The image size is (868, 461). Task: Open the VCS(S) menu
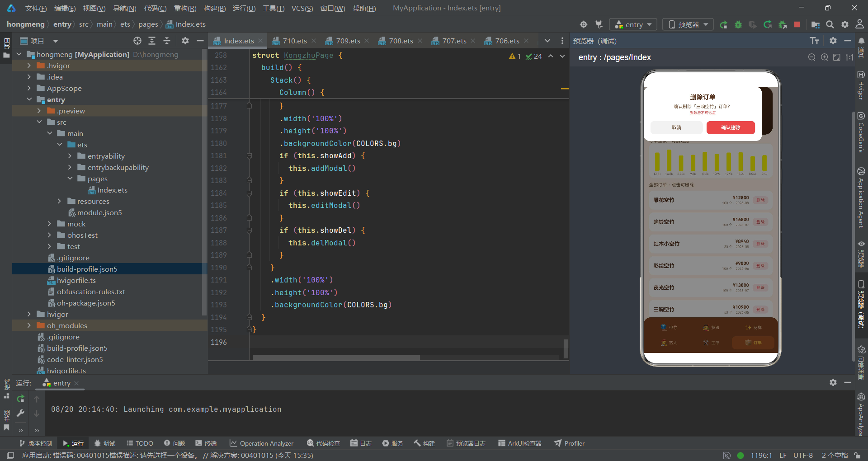pos(302,8)
